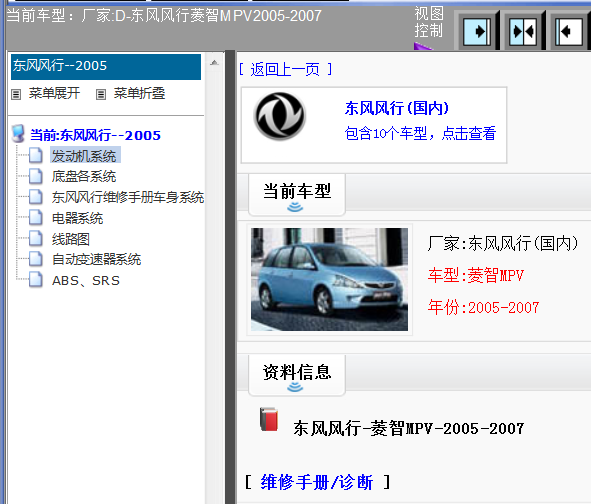
Task: Click the page icon next to 发动机系统
Action: pyautogui.click(x=36, y=155)
